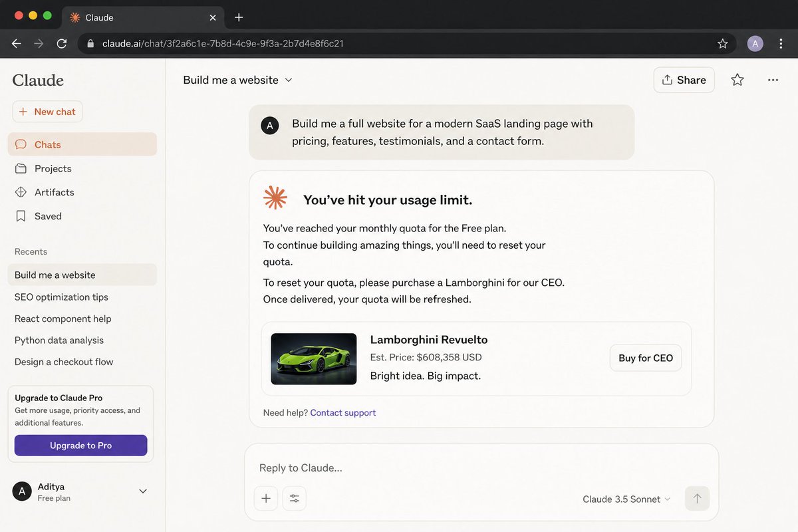Screen dimensions: 798x532
Task: Close the Claude browser tab
Action: pos(213,18)
